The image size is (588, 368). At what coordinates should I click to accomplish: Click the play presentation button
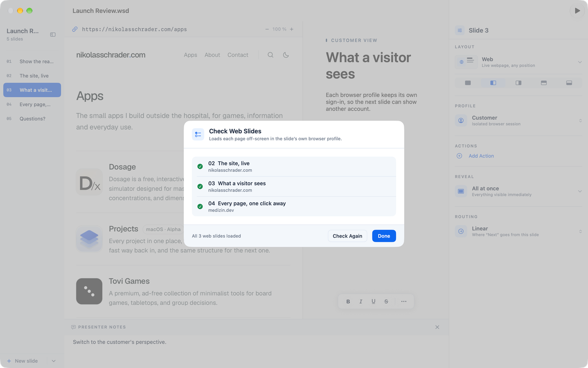point(576,11)
